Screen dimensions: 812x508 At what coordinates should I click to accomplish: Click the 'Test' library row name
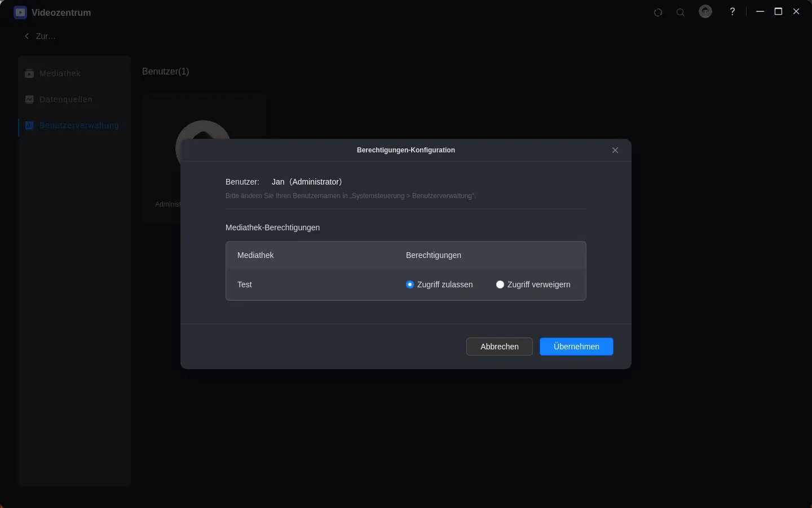pyautogui.click(x=245, y=284)
